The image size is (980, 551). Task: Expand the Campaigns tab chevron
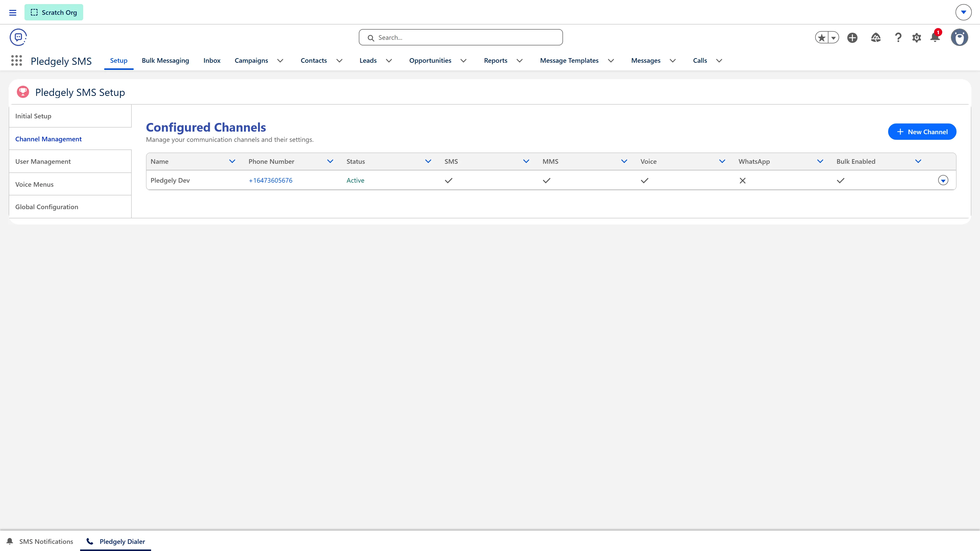click(x=280, y=60)
